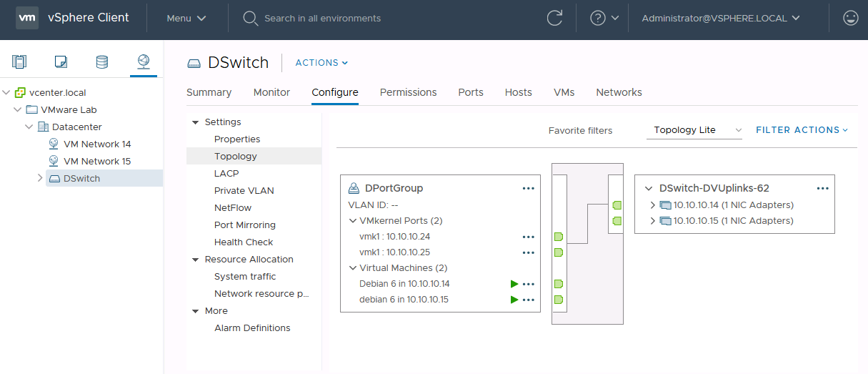Collapse the VMkernel Ports (2) group

tap(352, 221)
